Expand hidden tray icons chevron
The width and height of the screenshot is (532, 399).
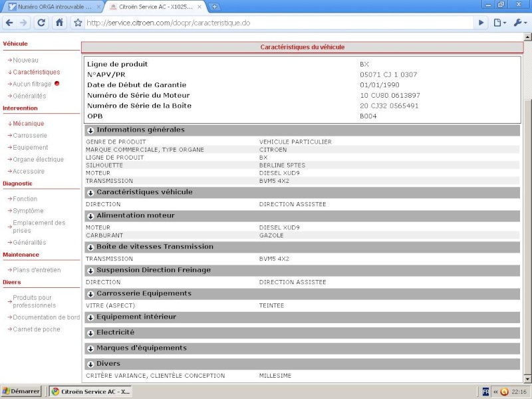(x=495, y=392)
